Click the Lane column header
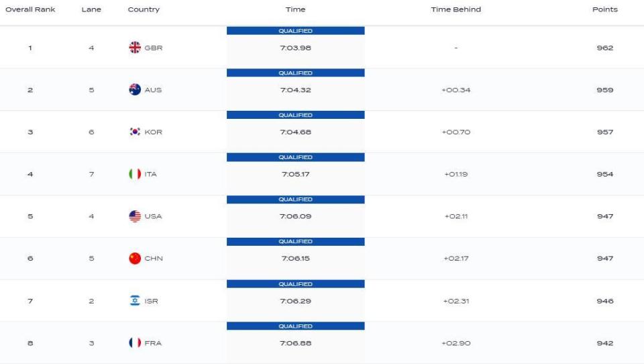Image resolution: width=644 pixels, height=364 pixels. coord(91,9)
